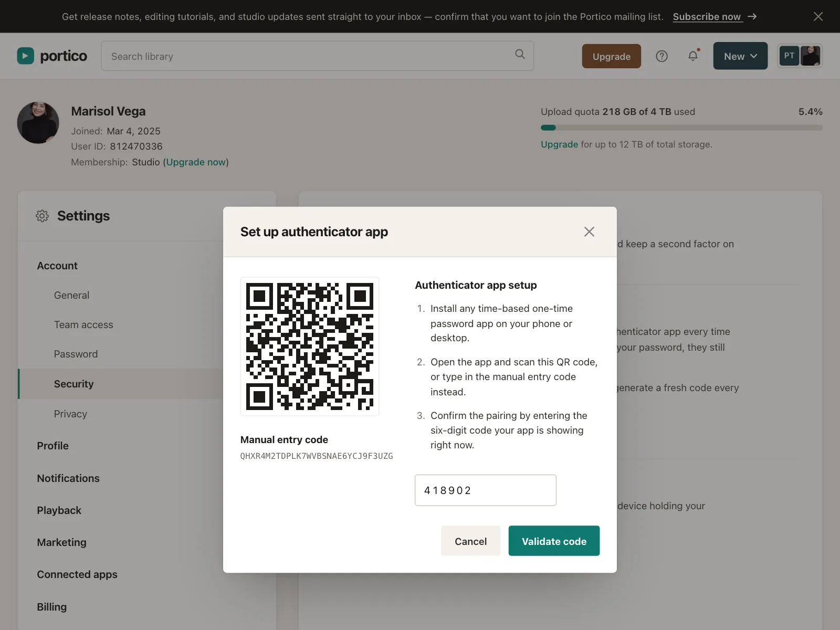Click the upload quota progress bar
This screenshot has width=840, height=630.
681,128
